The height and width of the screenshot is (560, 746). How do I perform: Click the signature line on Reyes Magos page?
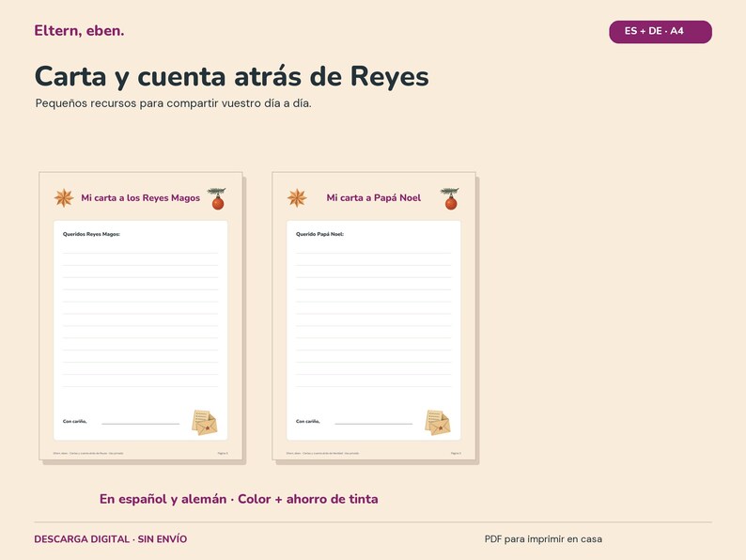click(x=141, y=423)
